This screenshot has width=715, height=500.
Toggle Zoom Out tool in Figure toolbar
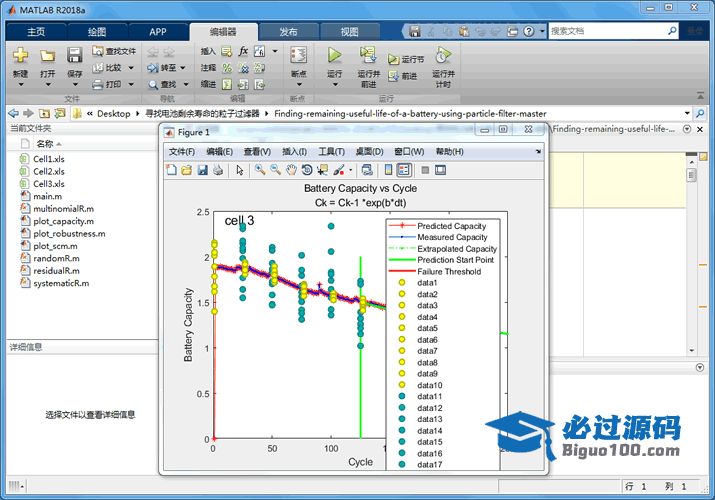pos(275,170)
